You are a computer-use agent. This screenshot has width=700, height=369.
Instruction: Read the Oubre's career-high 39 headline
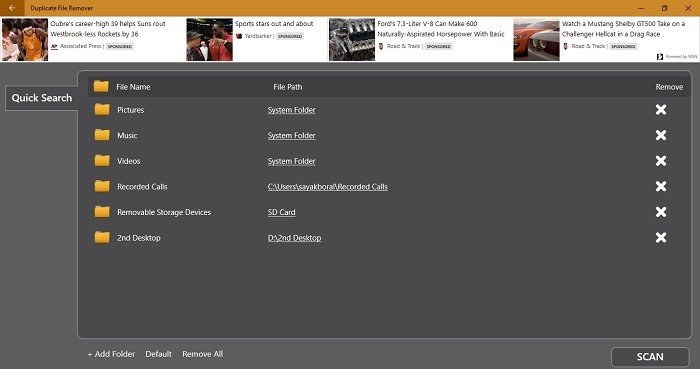108,29
